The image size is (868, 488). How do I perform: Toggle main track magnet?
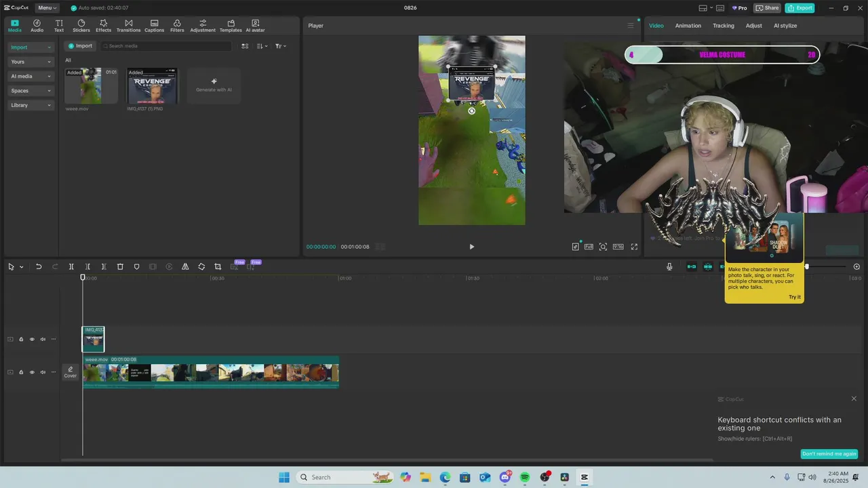point(692,267)
